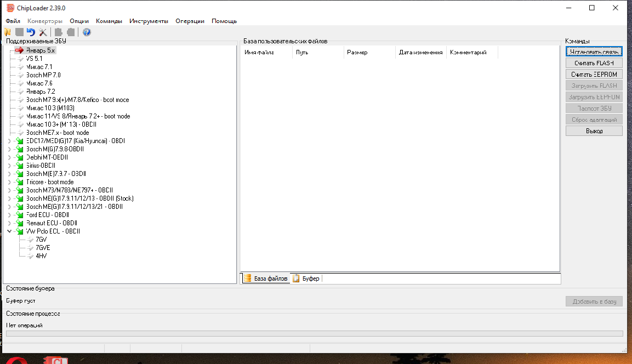Expand the Delphi MT-OBDII tree node
The width and height of the screenshot is (632, 364).
tap(9, 157)
